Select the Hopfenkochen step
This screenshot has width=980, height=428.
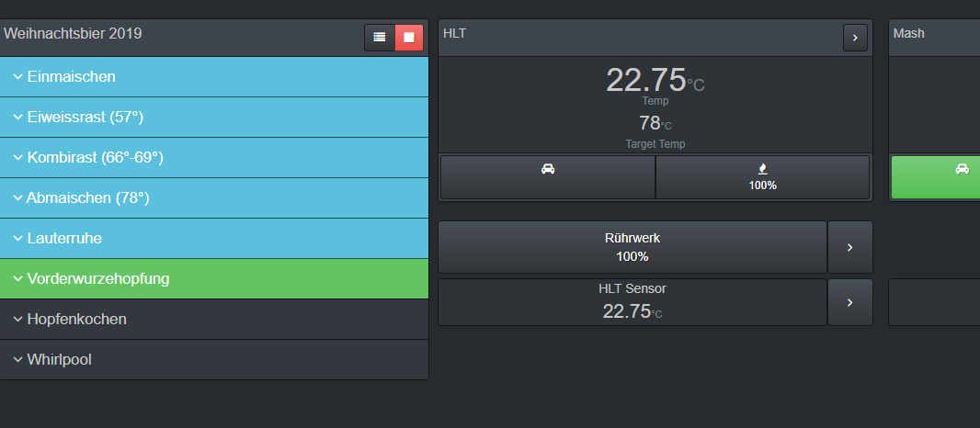pos(77,319)
